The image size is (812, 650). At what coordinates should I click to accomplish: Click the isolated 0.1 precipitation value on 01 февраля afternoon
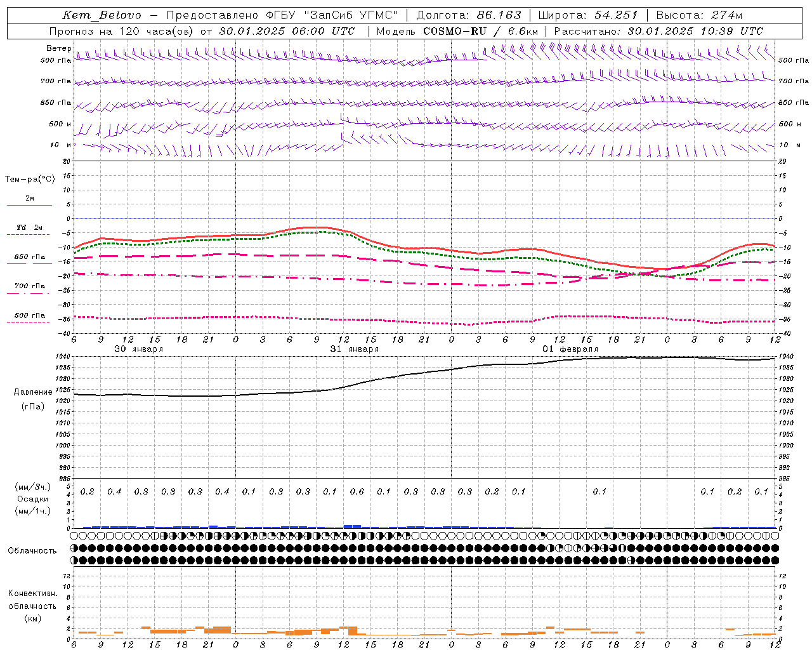599,492
